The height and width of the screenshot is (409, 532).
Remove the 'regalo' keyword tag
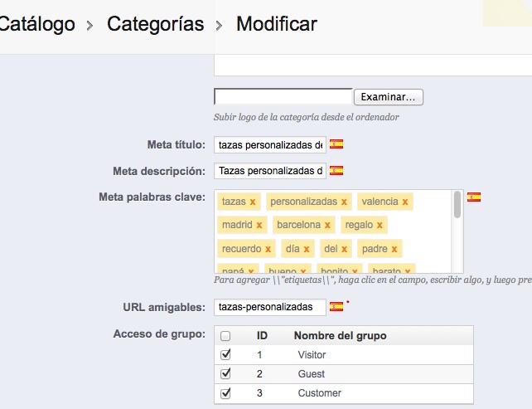coord(380,225)
